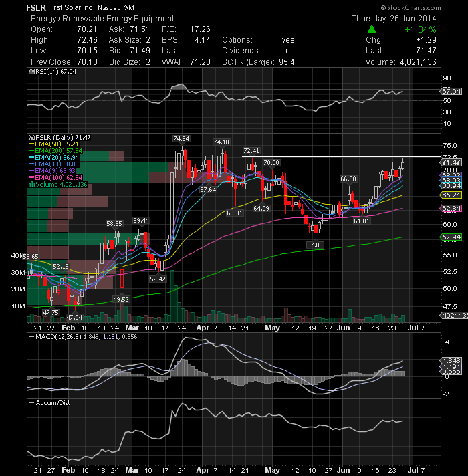This screenshot has width=468, height=476.
Task: Click the EPS value 4.14
Action: 203,40
